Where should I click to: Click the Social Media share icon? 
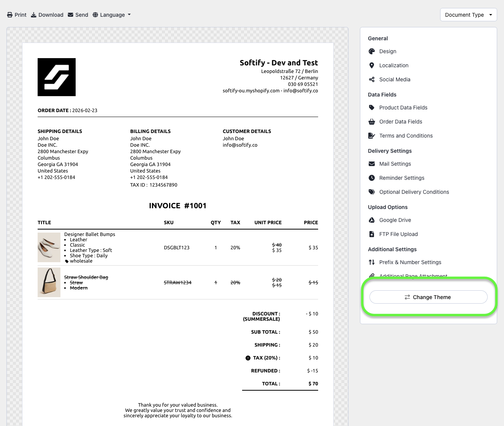pyautogui.click(x=372, y=79)
